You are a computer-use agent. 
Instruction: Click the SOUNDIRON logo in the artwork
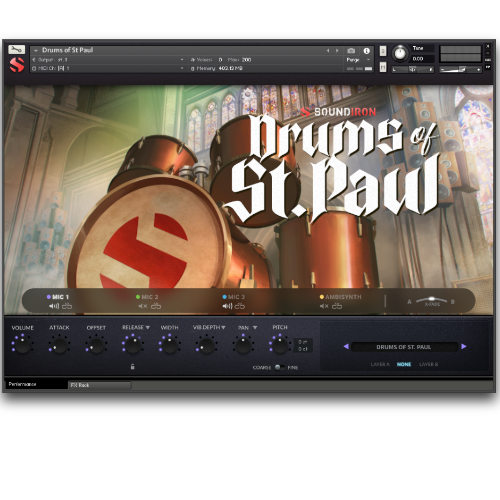339,112
